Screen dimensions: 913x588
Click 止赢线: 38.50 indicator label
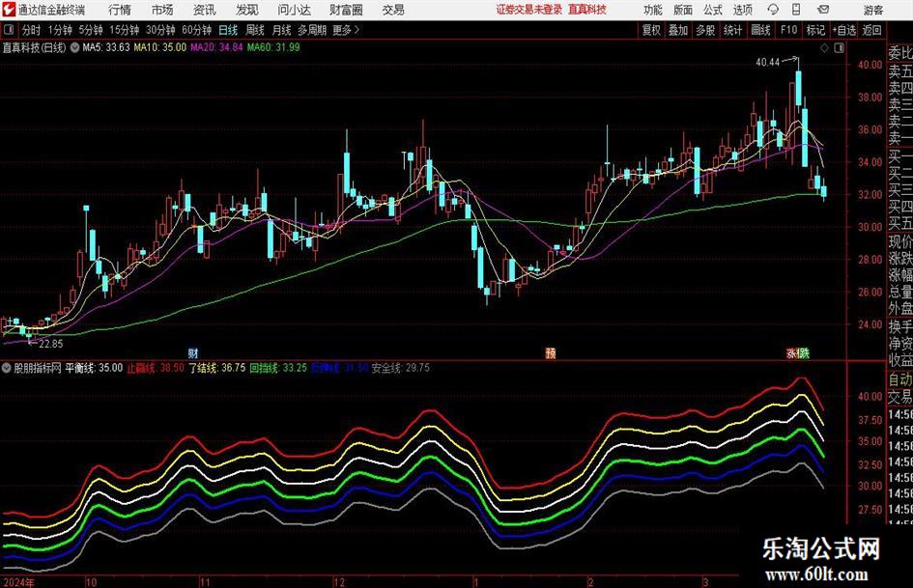coord(156,368)
